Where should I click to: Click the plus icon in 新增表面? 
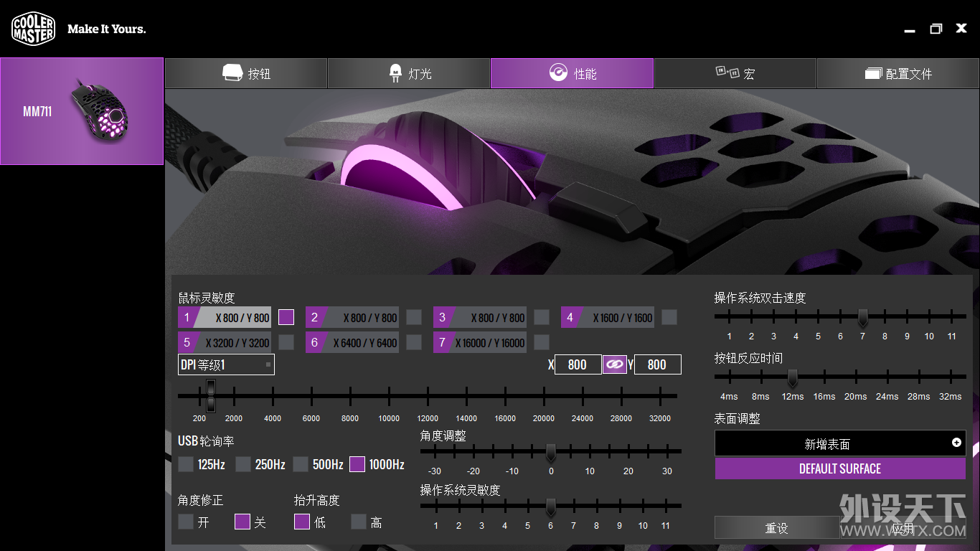pyautogui.click(x=956, y=443)
